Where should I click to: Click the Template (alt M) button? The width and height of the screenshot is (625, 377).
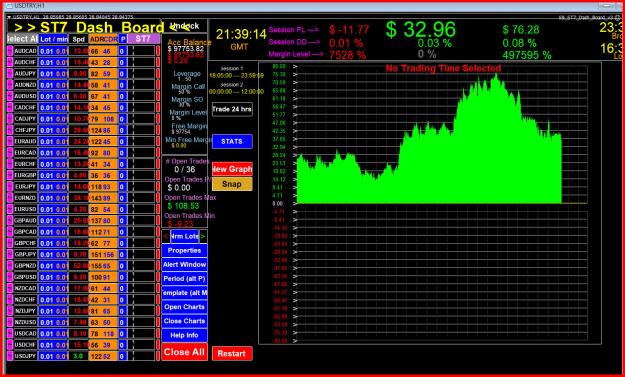[185, 293]
